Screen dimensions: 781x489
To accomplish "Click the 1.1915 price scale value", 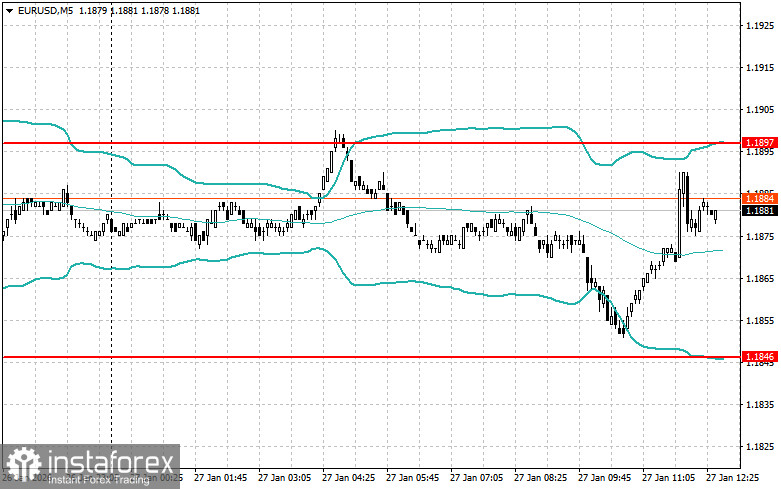I will (760, 67).
